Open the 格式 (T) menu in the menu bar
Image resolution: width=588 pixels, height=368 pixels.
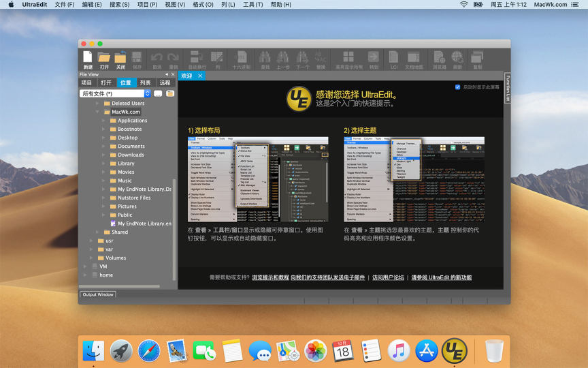[x=202, y=5]
